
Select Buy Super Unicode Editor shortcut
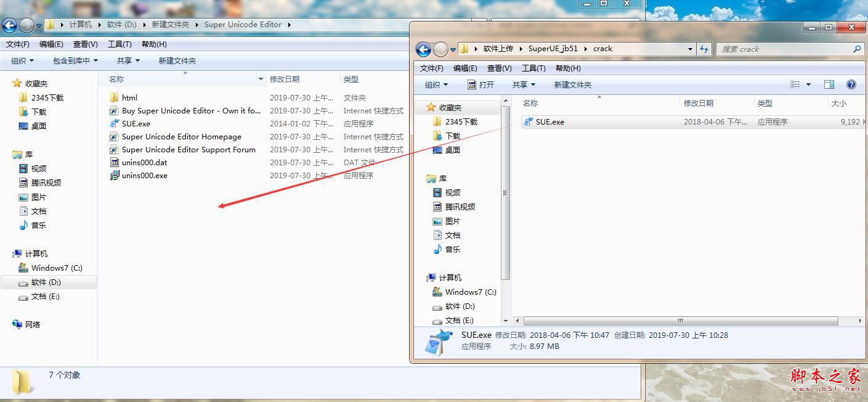(185, 110)
